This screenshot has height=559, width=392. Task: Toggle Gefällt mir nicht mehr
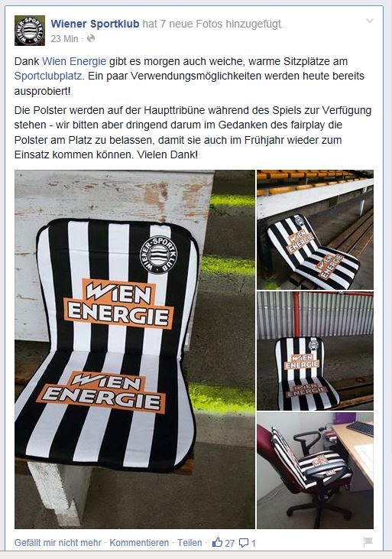point(58,543)
